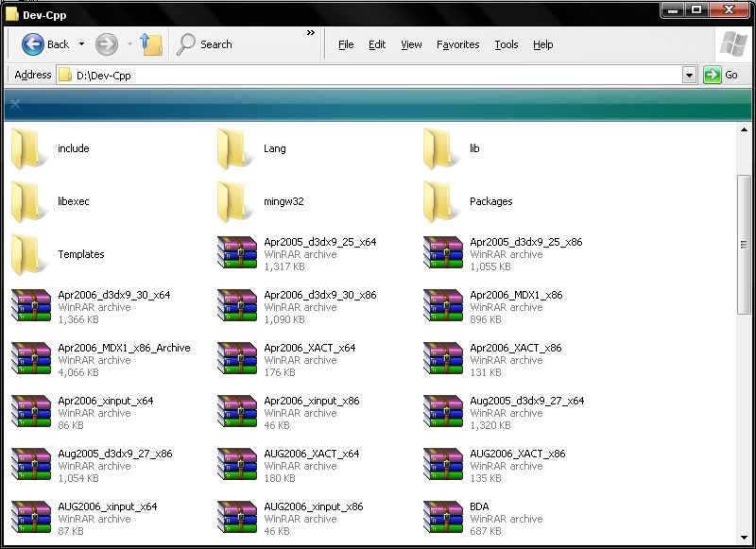Viewport: 756px width, 549px height.
Task: Open the File menu
Action: [x=346, y=44]
